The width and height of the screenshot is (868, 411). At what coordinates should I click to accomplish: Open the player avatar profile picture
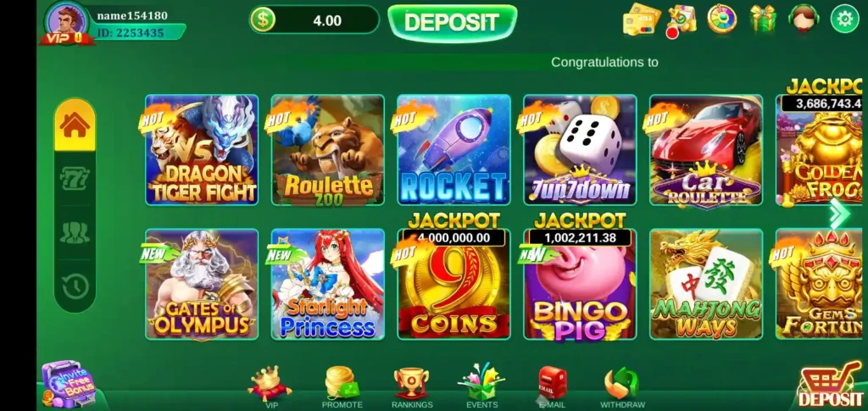68,21
